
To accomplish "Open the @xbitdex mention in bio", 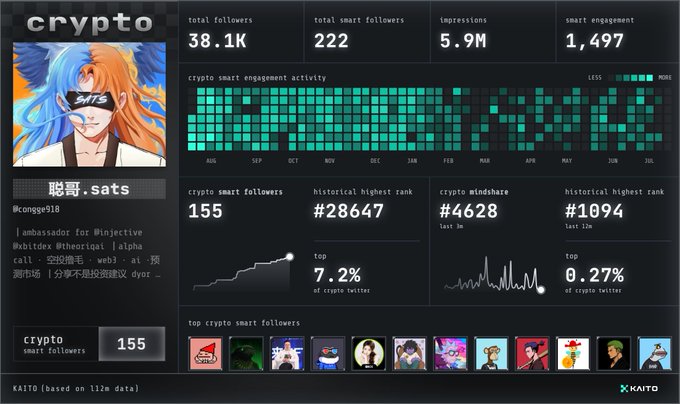I will point(32,246).
